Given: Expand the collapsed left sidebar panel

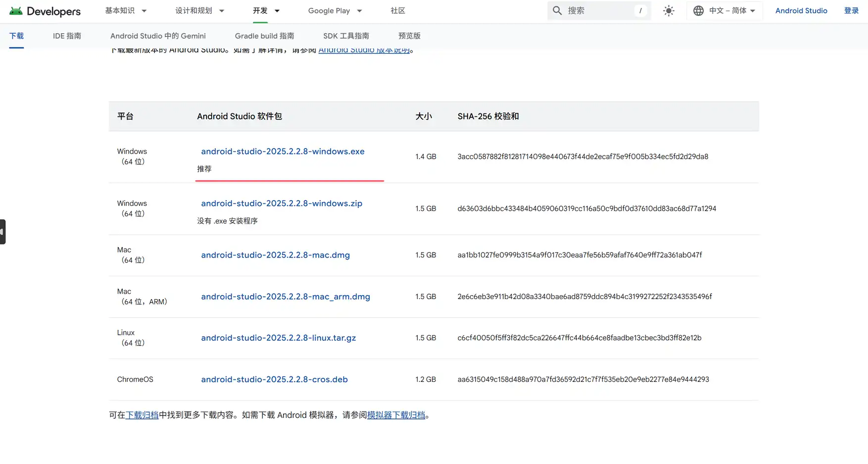Looking at the screenshot, I should (3, 231).
